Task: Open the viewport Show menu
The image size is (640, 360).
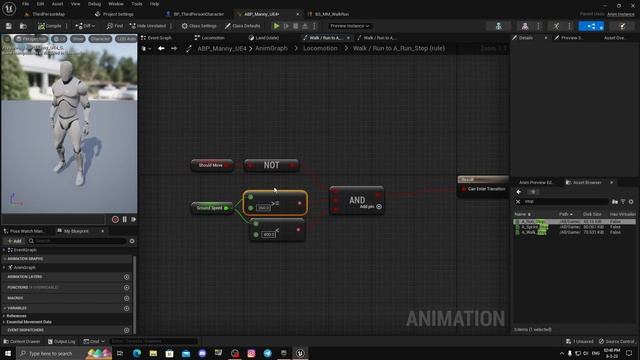Action: [x=78, y=39]
